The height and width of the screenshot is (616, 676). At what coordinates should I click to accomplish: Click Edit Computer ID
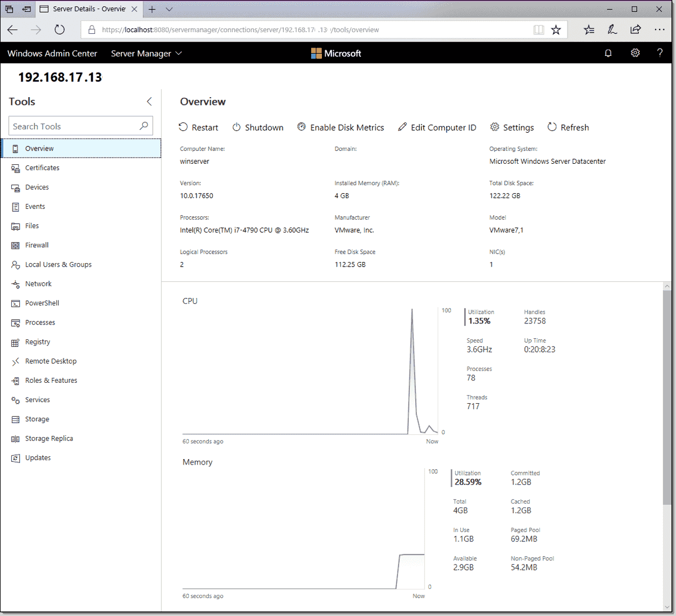437,127
